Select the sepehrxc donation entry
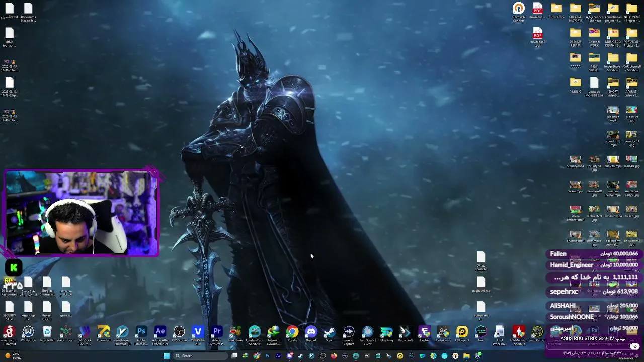This screenshot has width=644, height=362. (x=594, y=292)
